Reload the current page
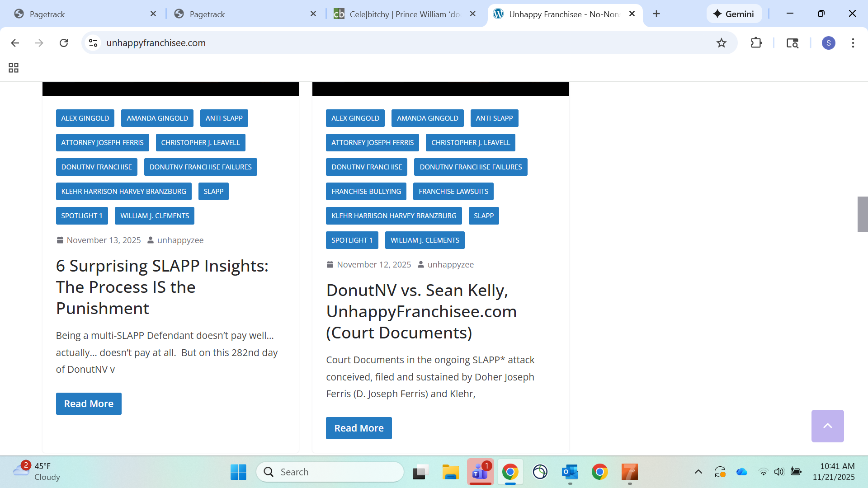This screenshot has height=488, width=868. click(64, 43)
